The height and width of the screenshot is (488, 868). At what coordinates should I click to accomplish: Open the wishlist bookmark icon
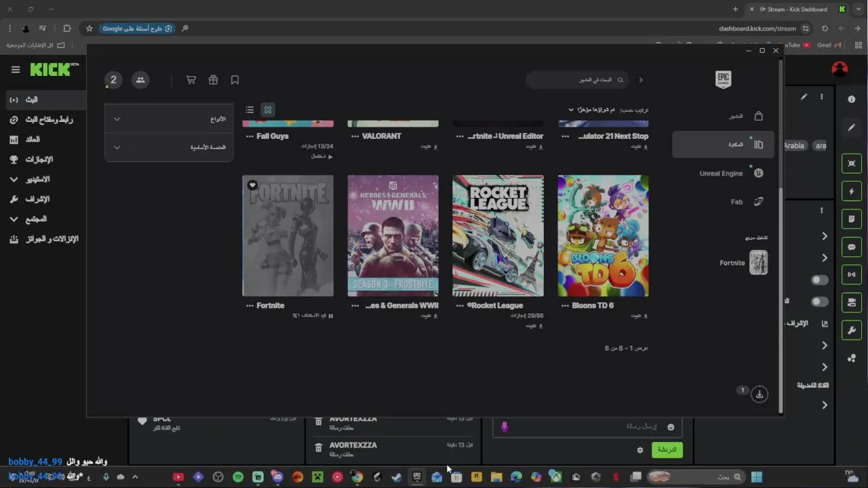(x=235, y=80)
